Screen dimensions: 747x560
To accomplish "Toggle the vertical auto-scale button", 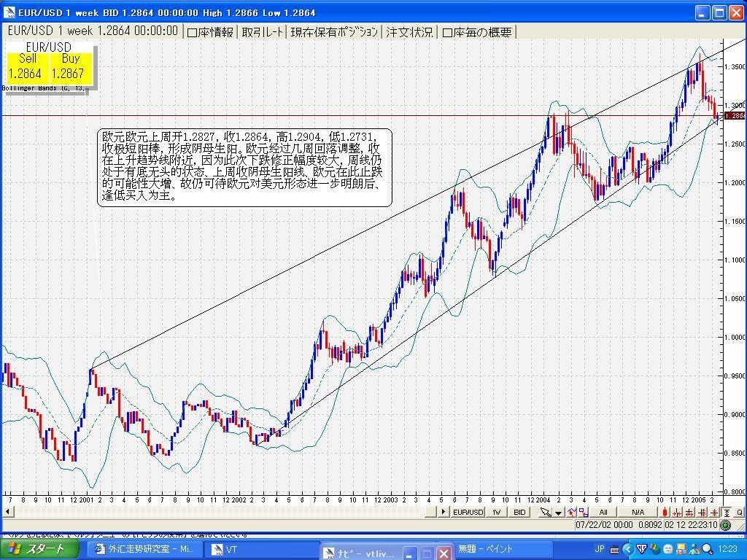I will (x=727, y=512).
